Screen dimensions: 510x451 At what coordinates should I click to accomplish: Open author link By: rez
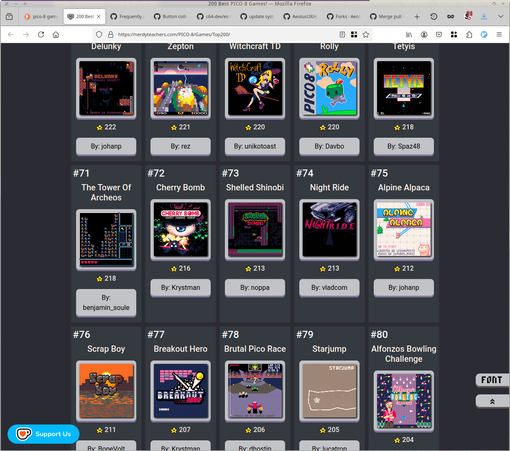tap(180, 146)
